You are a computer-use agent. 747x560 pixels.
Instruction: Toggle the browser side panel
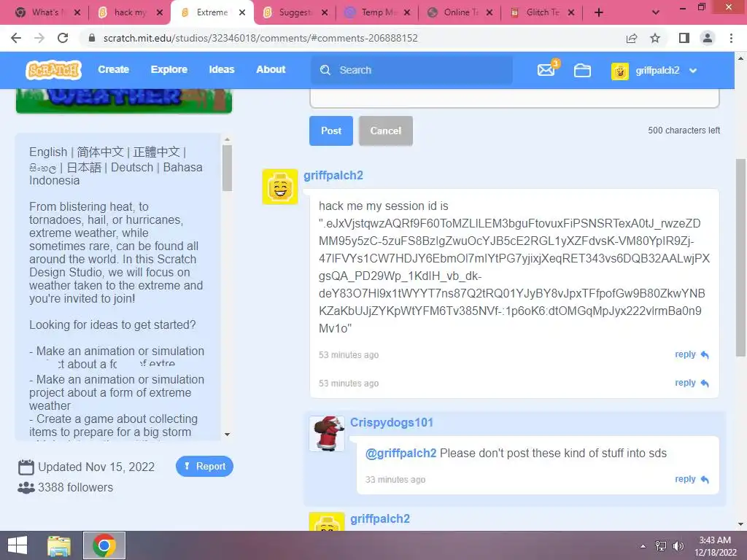pyautogui.click(x=684, y=38)
